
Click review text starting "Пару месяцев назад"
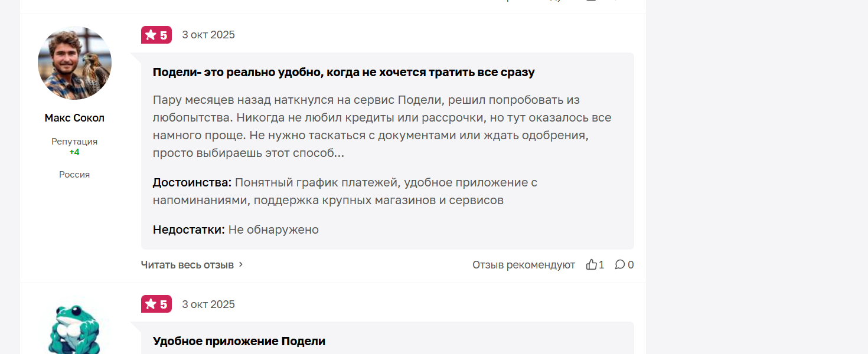coord(382,126)
